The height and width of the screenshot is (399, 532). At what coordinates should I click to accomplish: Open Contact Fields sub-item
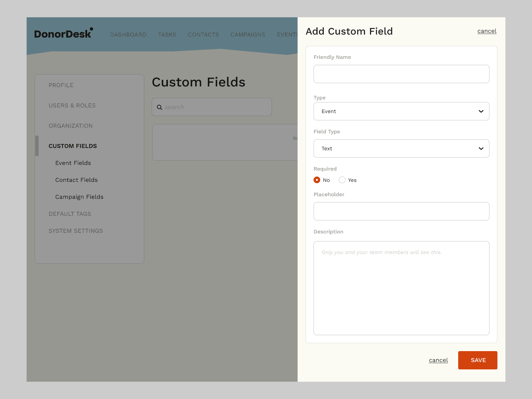coord(76,180)
